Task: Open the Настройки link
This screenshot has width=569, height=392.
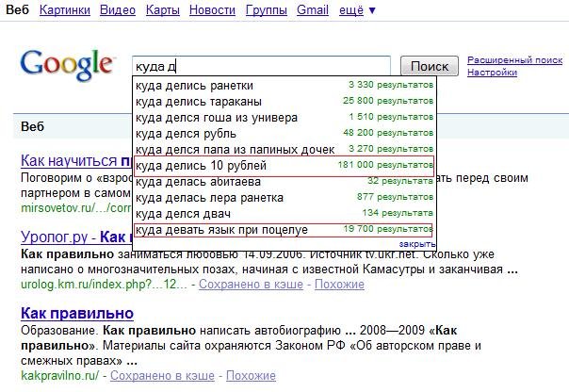Action: (x=491, y=72)
